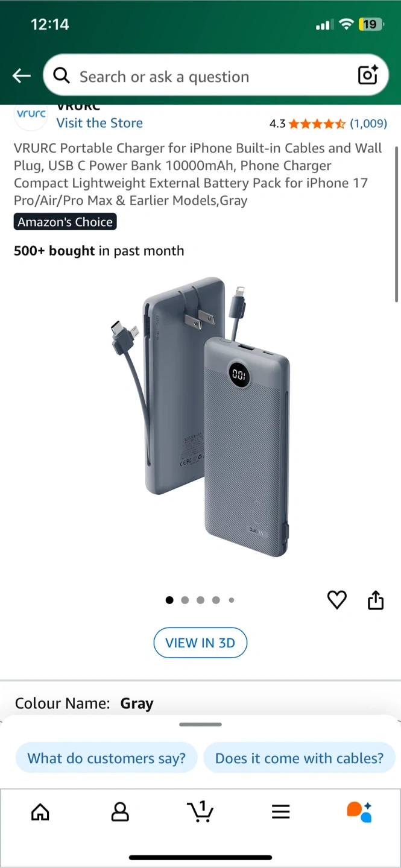Screen dimensions: 401x868
Task: Open the account profile tab
Action: click(120, 812)
